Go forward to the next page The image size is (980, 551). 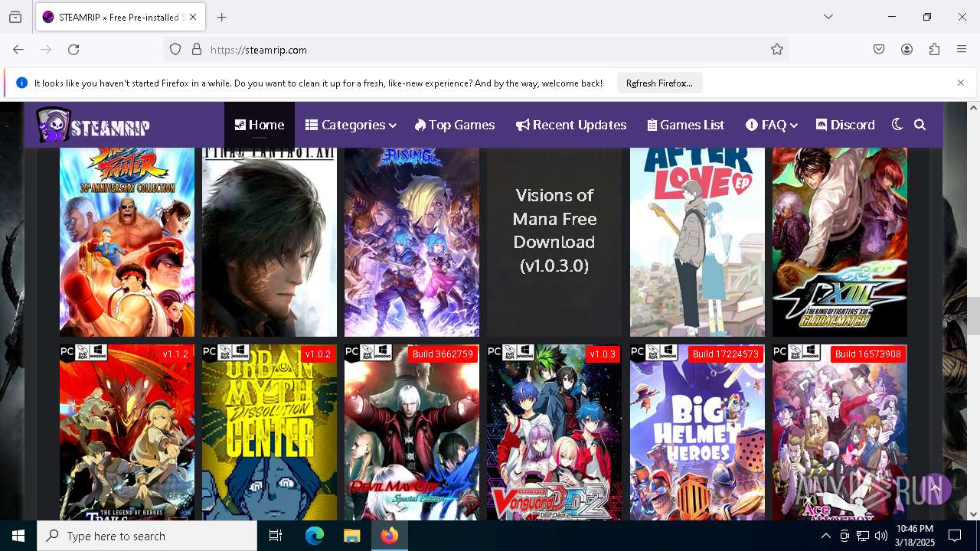(x=46, y=50)
